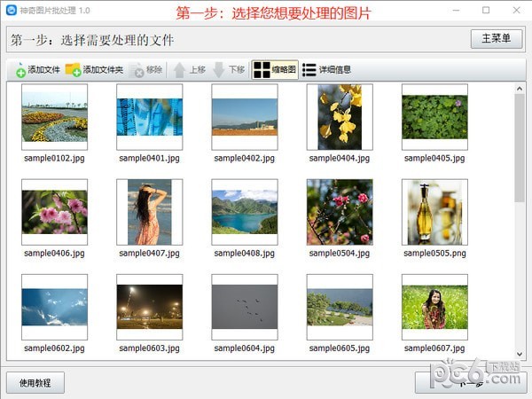This screenshot has width=532, height=399.
Task: Click file name sample0406.jpg
Action: point(54,254)
